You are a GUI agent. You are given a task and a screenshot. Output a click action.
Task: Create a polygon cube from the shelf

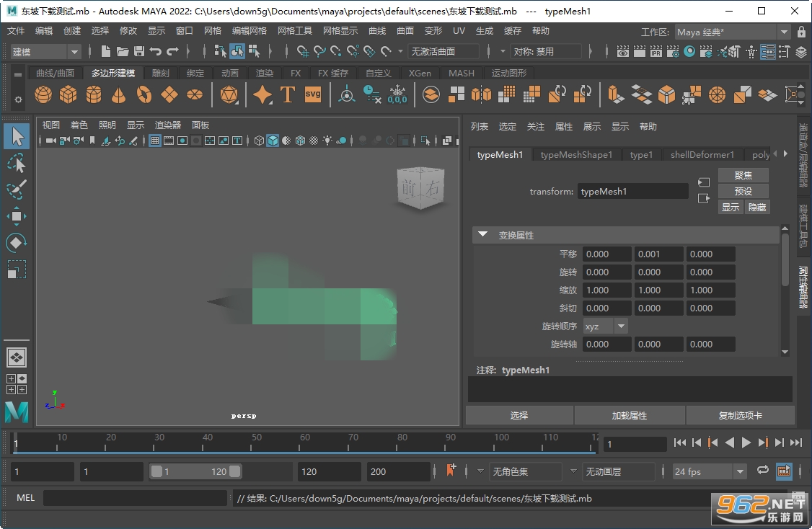click(x=69, y=94)
